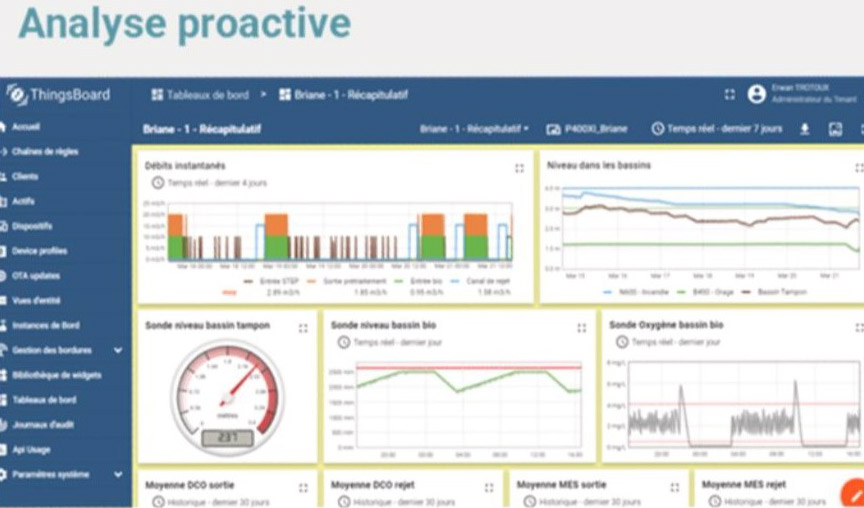Expand the Gestion des bordures menu

(118, 350)
